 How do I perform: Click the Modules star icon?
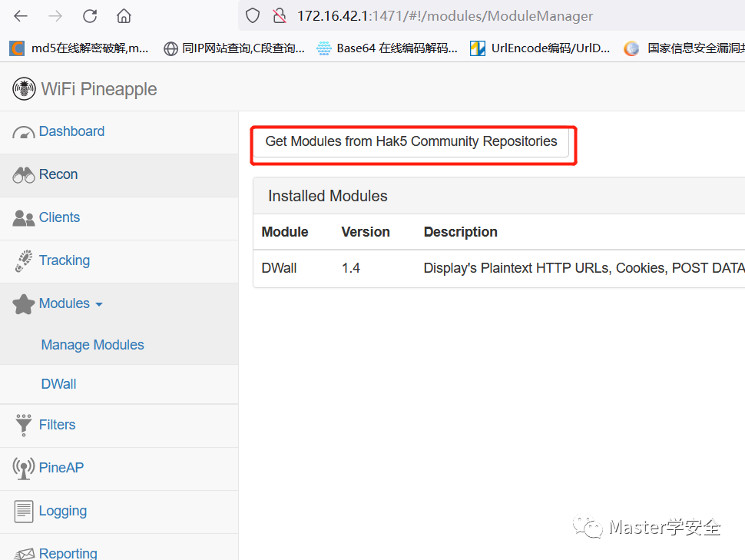coord(23,304)
